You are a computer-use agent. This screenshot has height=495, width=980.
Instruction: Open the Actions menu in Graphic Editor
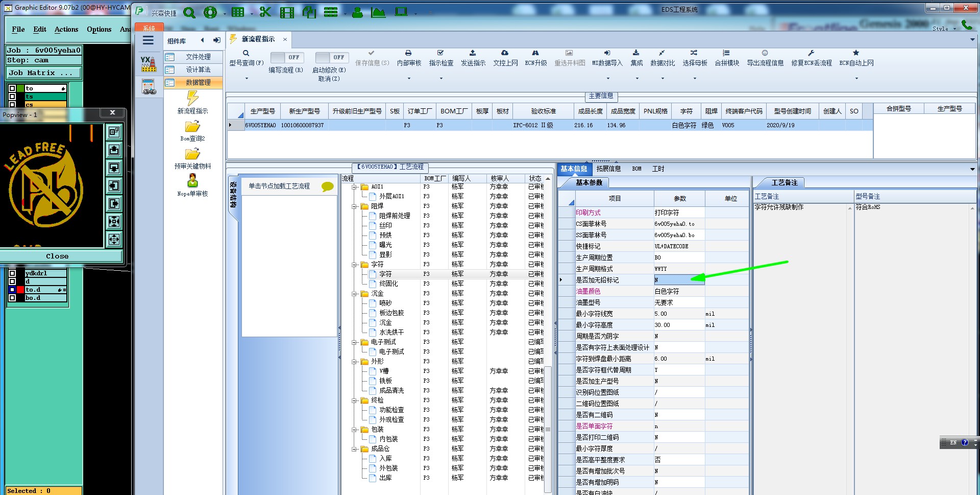(x=66, y=29)
